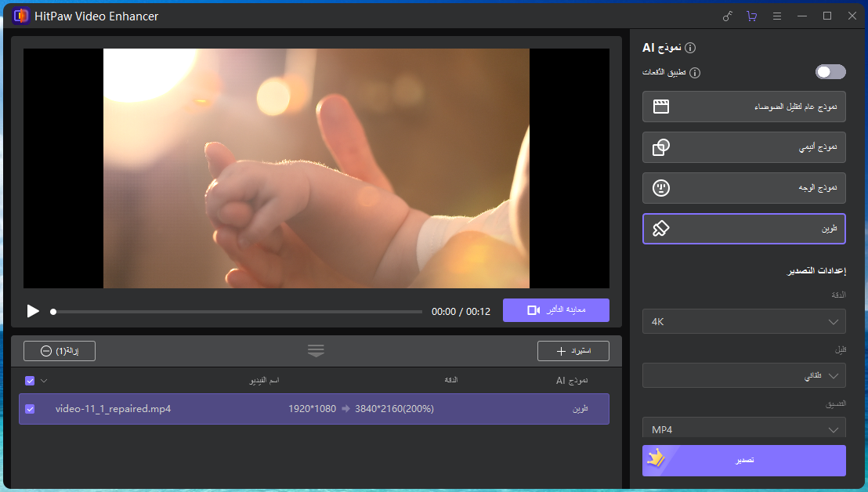Screen dimensions: 868x492
Task: Open the registration key login
Action: click(x=727, y=16)
